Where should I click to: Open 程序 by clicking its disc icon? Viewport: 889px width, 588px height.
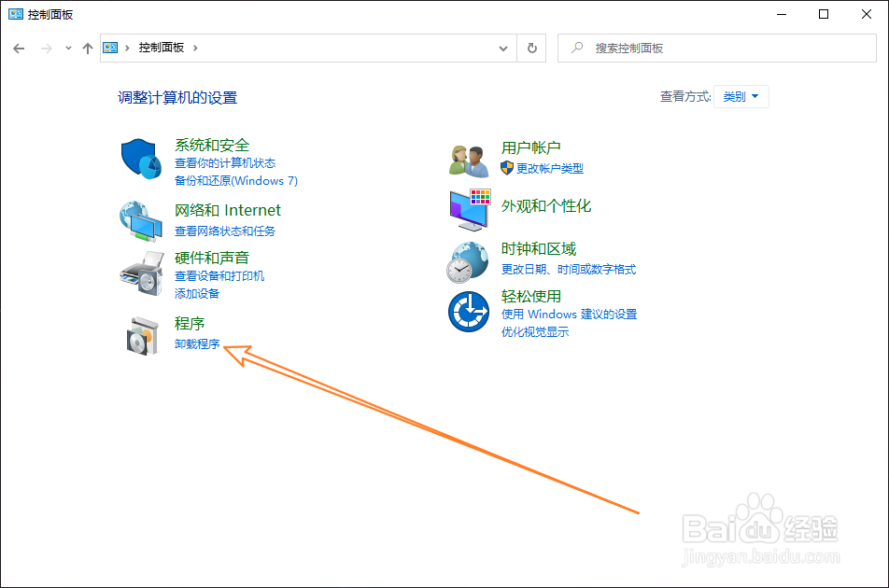pos(140,333)
